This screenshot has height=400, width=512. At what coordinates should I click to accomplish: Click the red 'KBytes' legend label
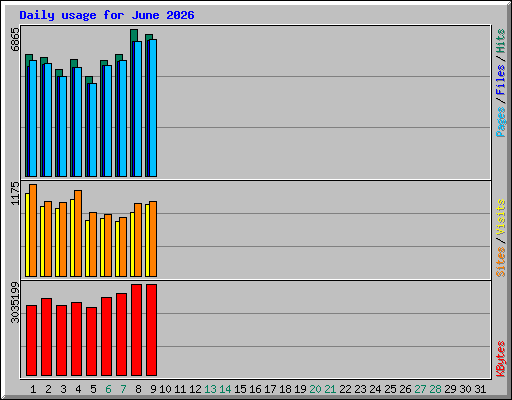pyautogui.click(x=500, y=359)
